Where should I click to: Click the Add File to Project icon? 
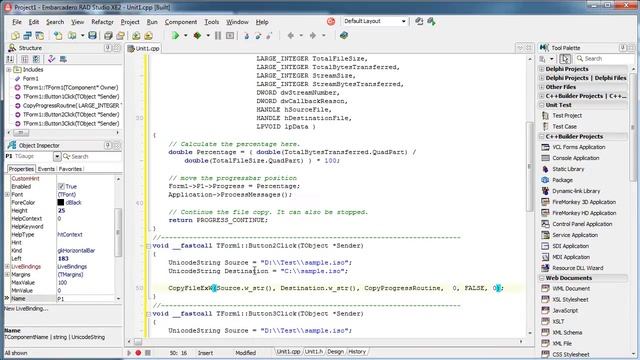(136, 36)
